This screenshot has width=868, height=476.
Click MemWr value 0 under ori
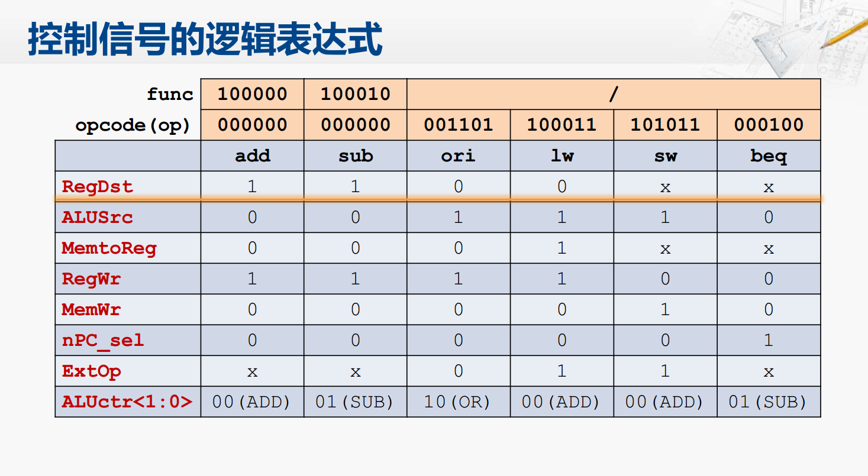[x=459, y=310]
